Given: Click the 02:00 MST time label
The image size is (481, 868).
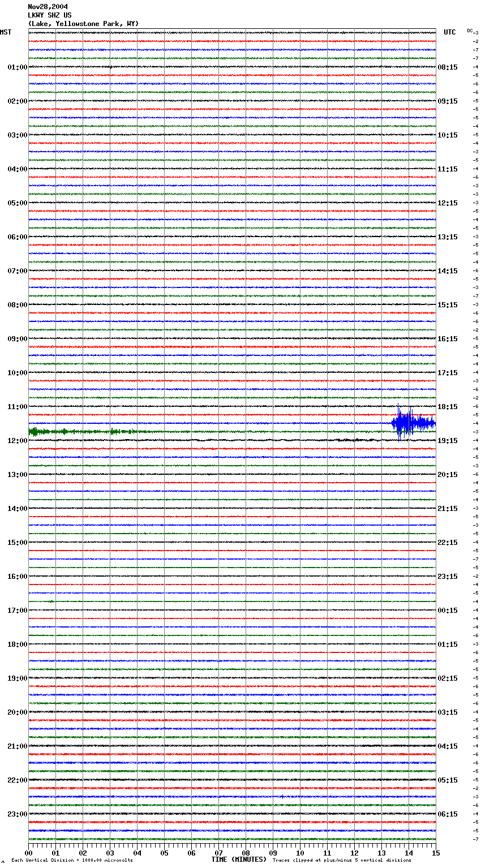Looking at the screenshot, I should tap(18, 101).
